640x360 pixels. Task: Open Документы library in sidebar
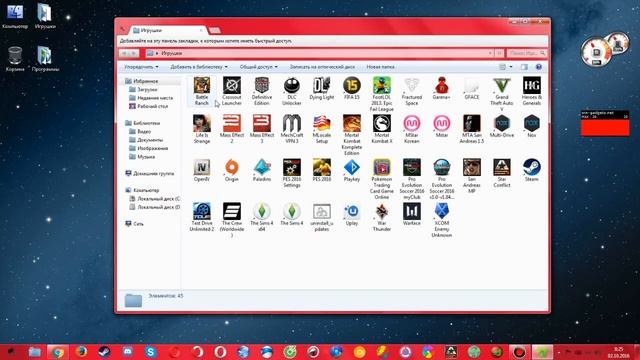(145, 140)
